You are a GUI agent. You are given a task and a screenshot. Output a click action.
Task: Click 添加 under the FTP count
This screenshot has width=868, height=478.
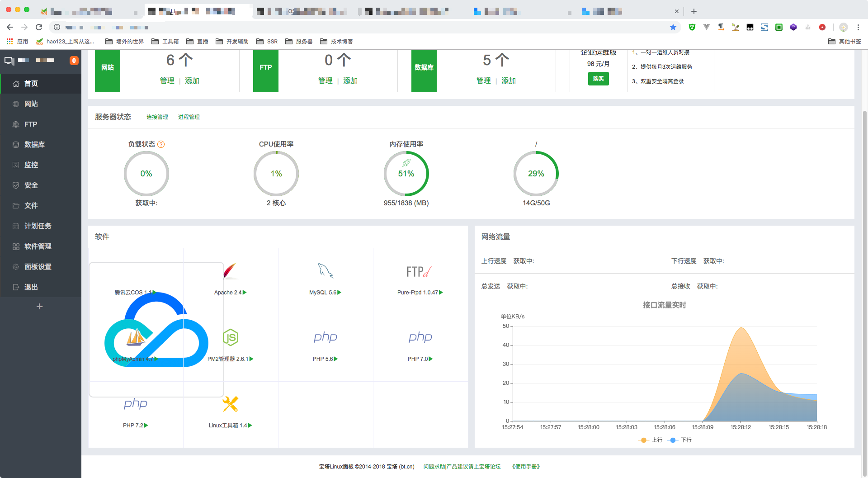click(x=350, y=80)
